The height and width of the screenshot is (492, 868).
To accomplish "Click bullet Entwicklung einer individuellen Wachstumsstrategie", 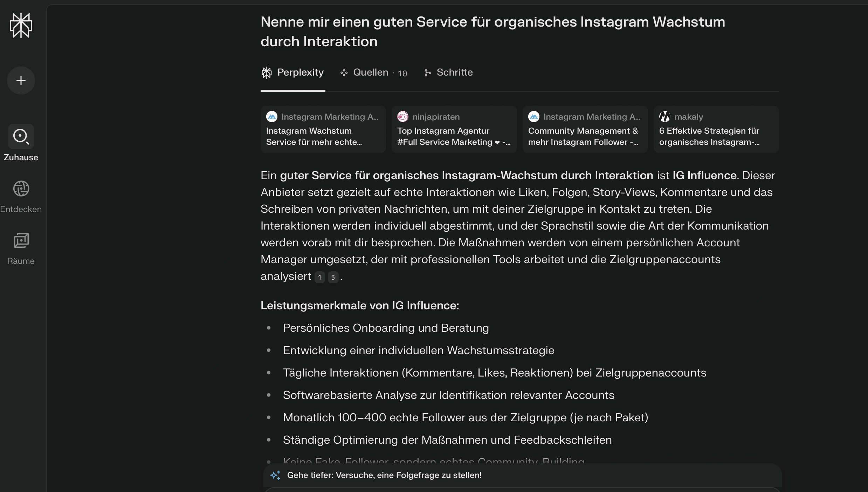I will click(x=419, y=350).
